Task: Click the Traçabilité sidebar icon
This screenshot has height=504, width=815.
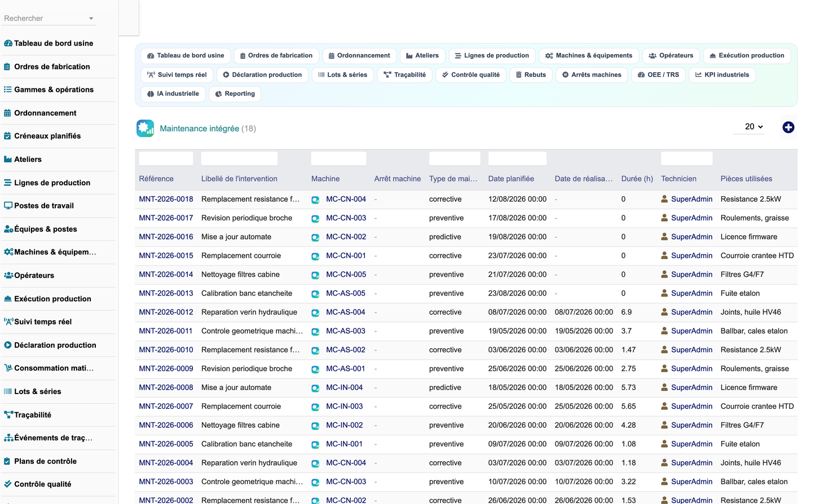Action: [8, 414]
